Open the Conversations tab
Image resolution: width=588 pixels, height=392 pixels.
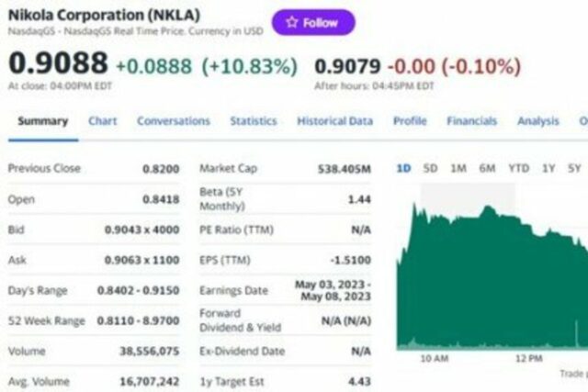pos(174,121)
